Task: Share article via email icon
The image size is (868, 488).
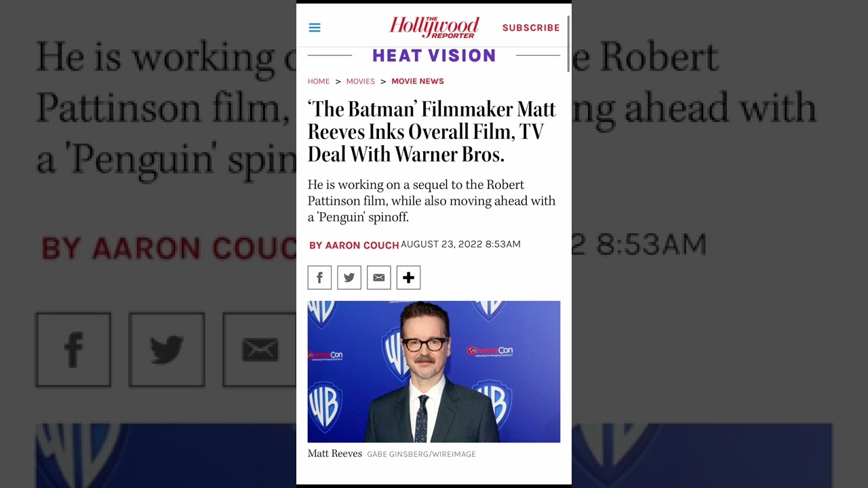Action: 379,277
